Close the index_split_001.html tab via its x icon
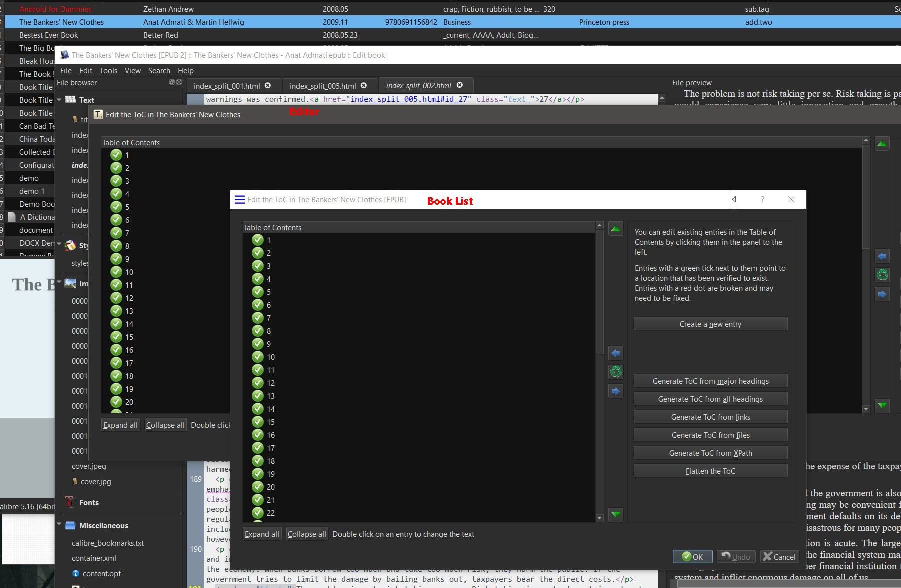This screenshot has width=901, height=588. coord(268,86)
